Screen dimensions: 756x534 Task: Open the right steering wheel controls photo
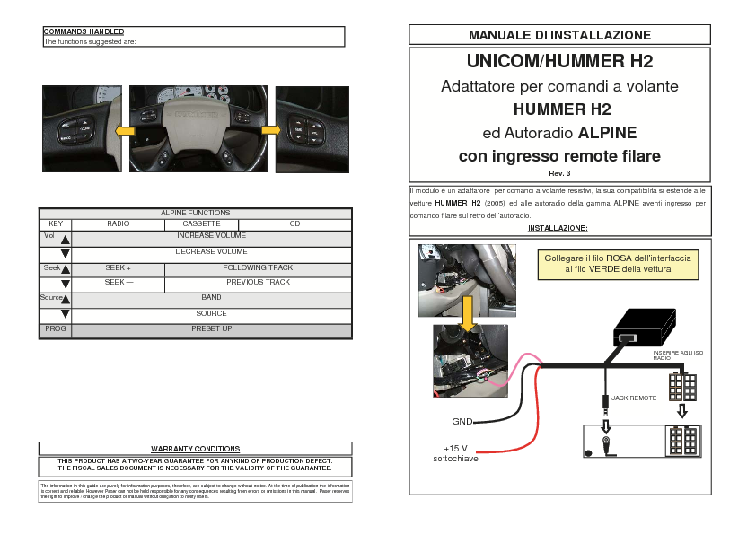point(312,129)
